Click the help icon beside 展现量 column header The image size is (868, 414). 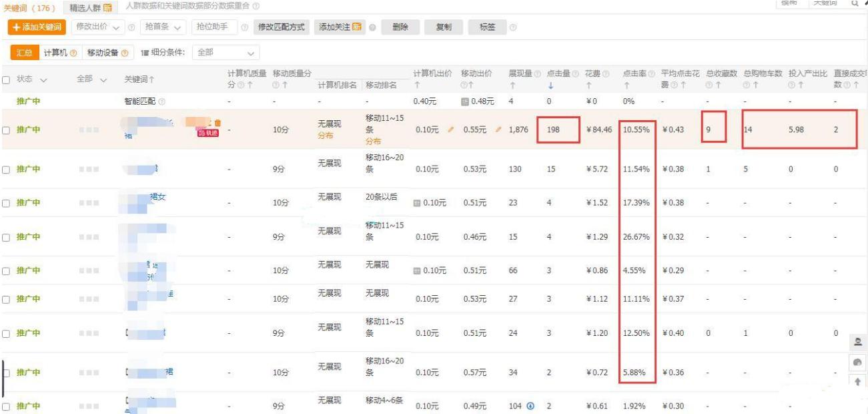[x=537, y=73]
